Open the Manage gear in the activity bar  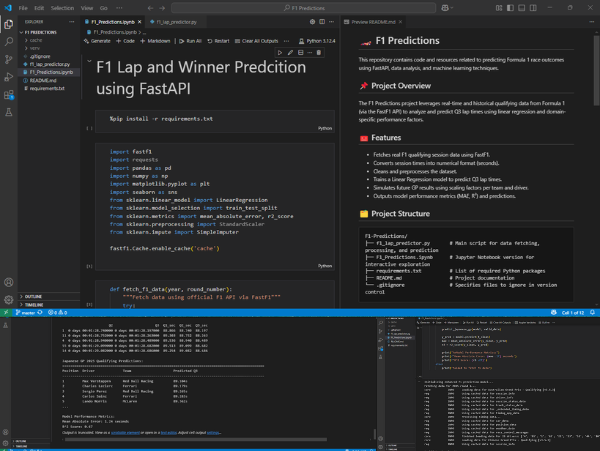coord(8,300)
